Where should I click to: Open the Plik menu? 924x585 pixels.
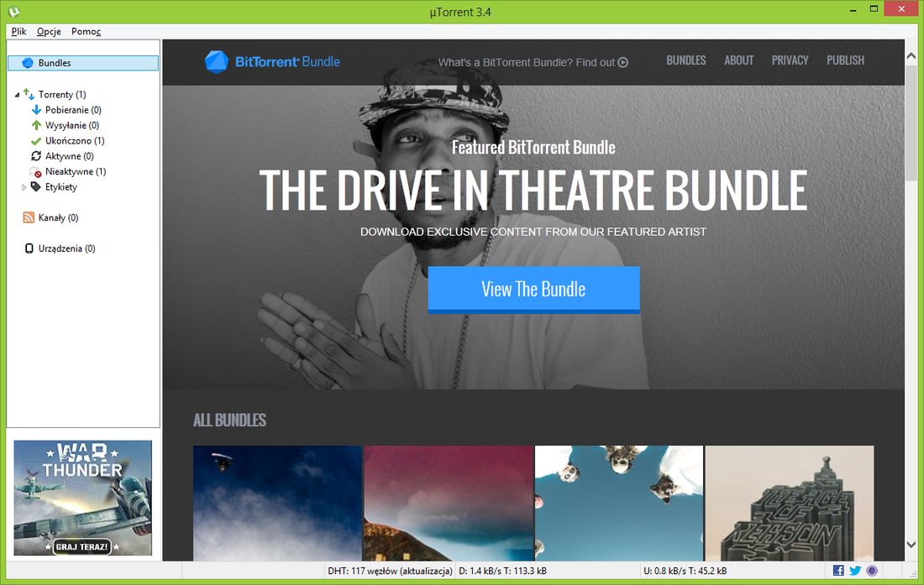[x=18, y=31]
